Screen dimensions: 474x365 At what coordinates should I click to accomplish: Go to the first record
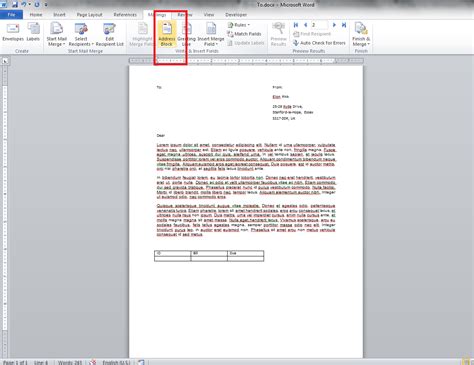296,25
